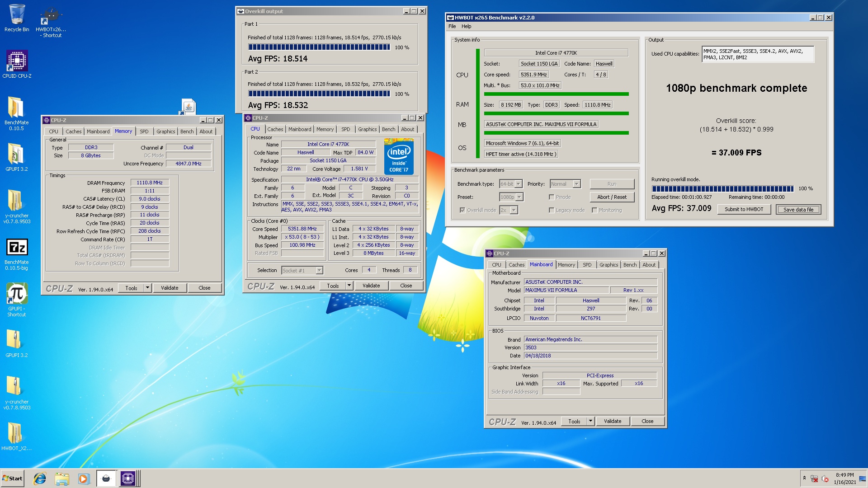
Task: Click the Core Voltage 1.581 V field
Action: [359, 169]
